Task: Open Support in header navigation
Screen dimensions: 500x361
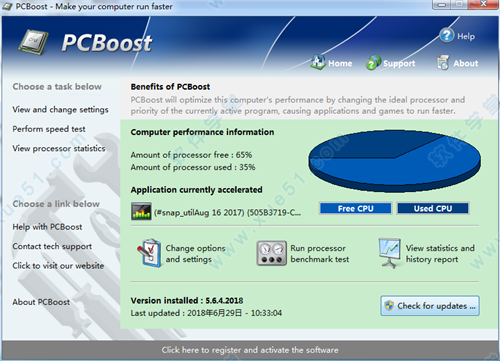Action: click(399, 63)
